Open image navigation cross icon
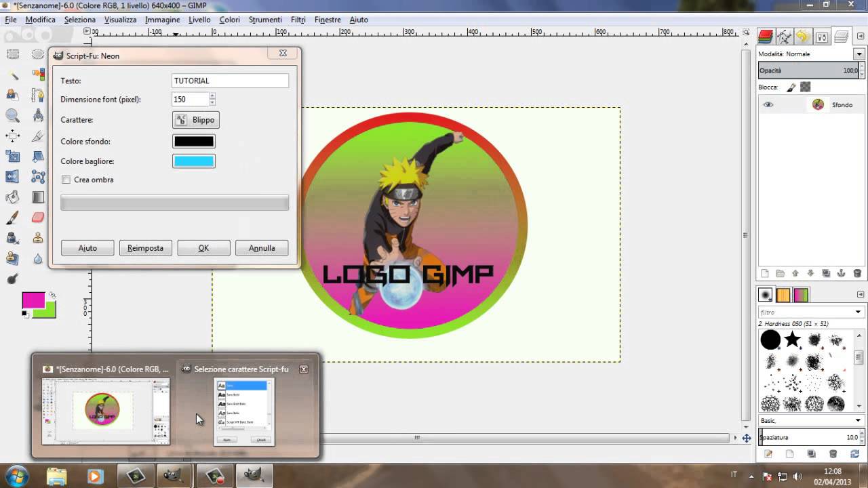This screenshot has width=868, height=488. [x=747, y=438]
